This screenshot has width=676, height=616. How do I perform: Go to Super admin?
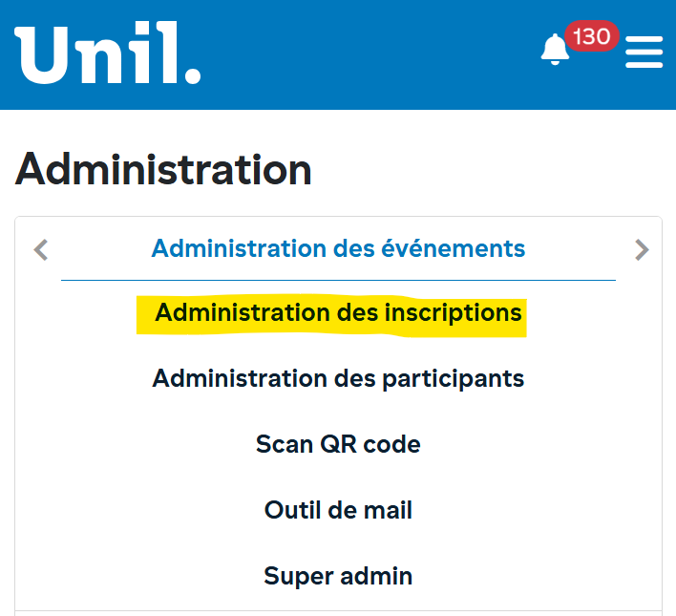click(338, 576)
